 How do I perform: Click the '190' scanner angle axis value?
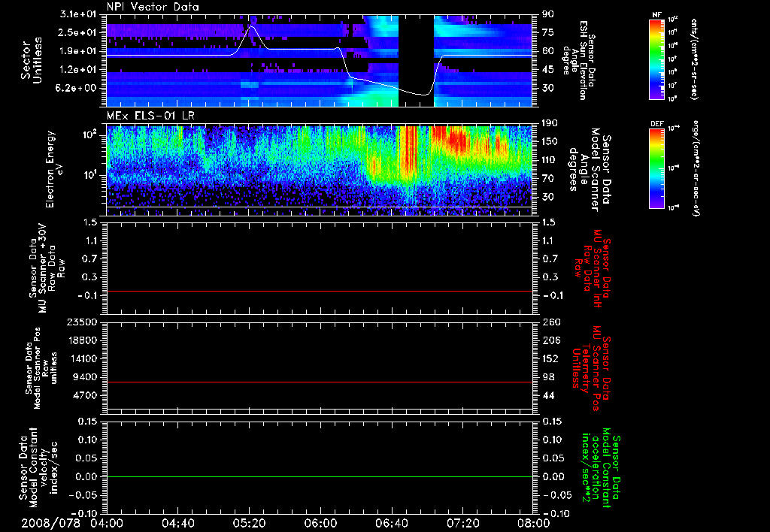point(550,123)
